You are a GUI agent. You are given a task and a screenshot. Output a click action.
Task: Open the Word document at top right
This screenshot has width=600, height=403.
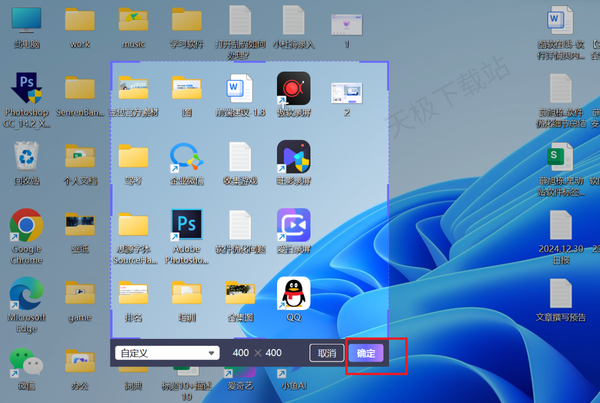(x=560, y=20)
